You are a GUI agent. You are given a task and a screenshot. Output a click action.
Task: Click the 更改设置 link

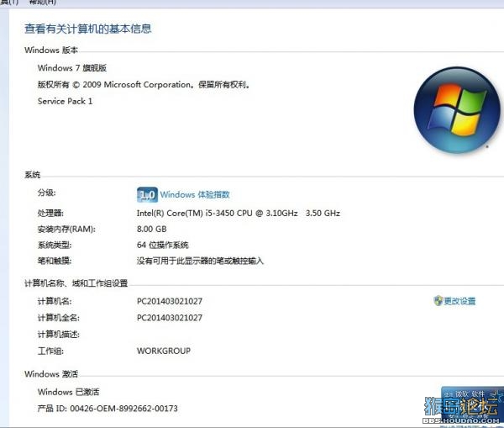click(x=459, y=301)
